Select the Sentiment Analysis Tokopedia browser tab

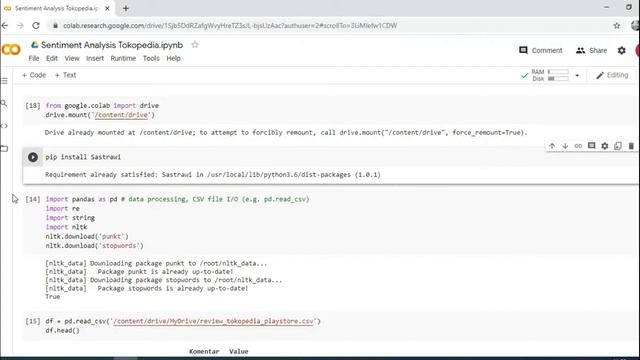tap(57, 8)
